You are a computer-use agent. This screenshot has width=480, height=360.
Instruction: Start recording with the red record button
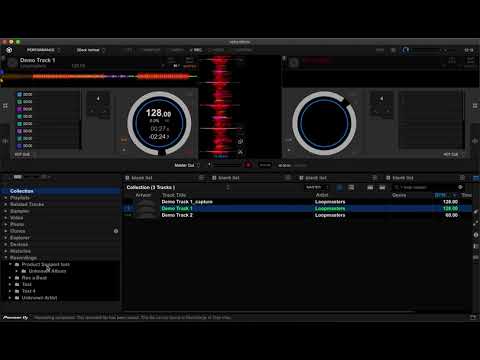coord(248,165)
